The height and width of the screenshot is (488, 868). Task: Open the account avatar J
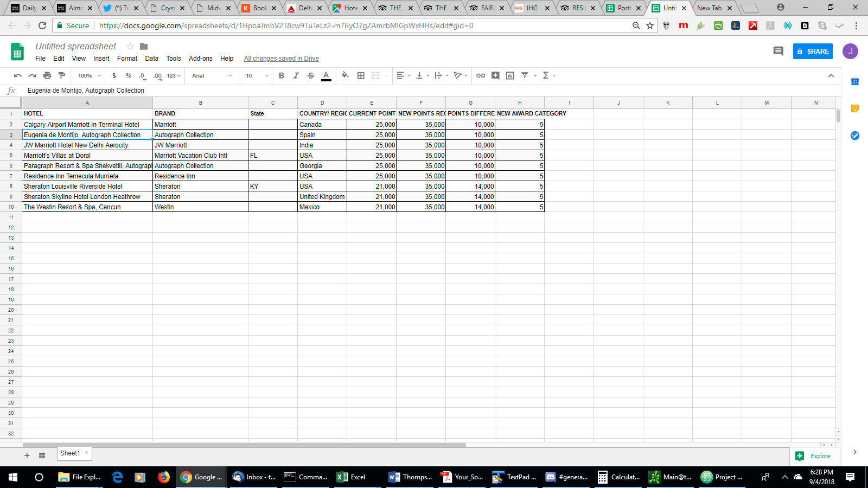click(x=850, y=51)
